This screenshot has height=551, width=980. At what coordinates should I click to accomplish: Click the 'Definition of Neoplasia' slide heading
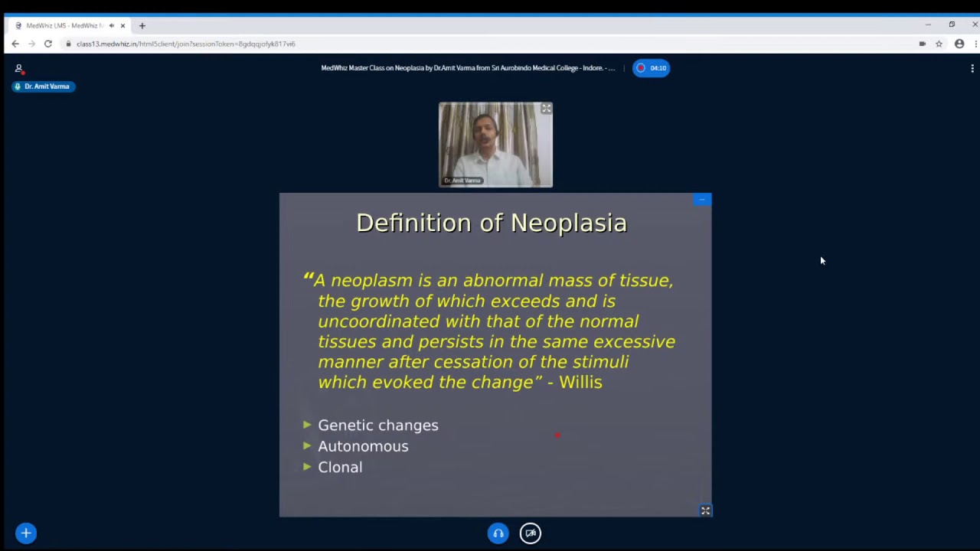click(492, 223)
